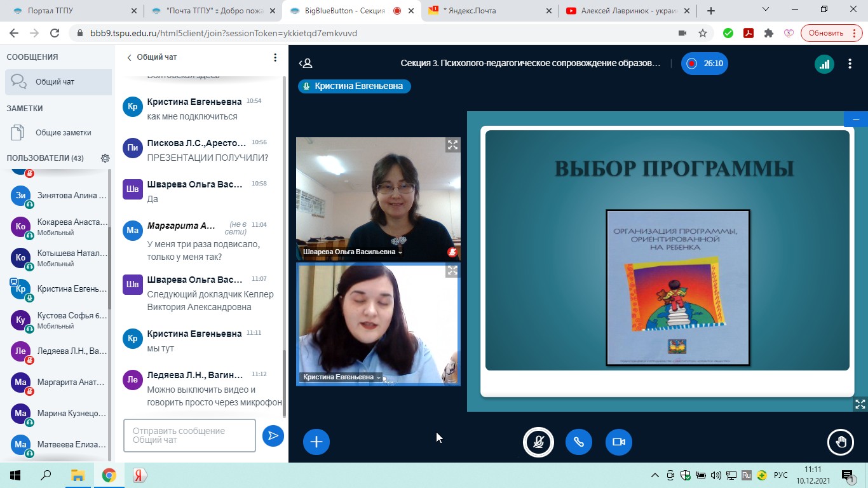
Task: Click message text ПРЕЗЕНТАЦИИ ПОЛУЧИЛИ?
Action: click(x=208, y=158)
